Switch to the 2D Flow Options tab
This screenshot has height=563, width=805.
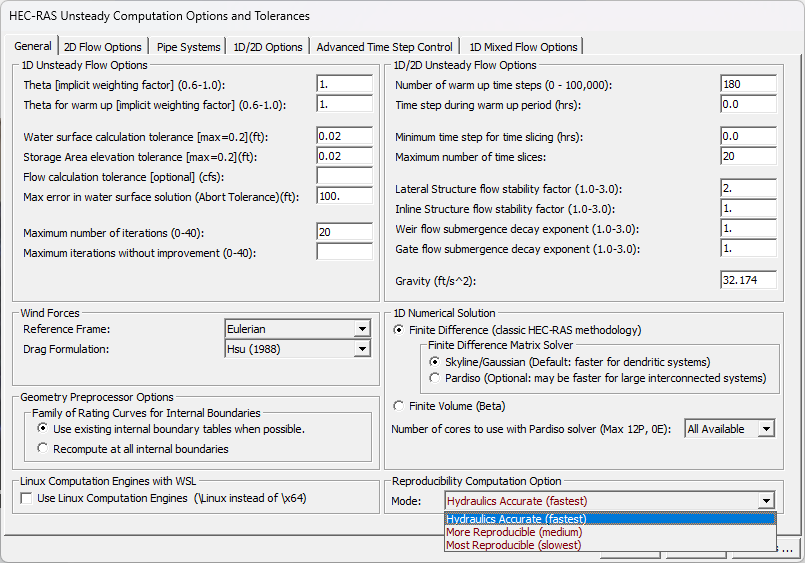pos(102,47)
